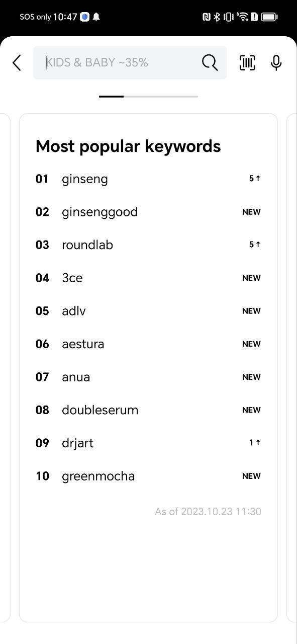Click the page indicator progress bar

pos(148,96)
